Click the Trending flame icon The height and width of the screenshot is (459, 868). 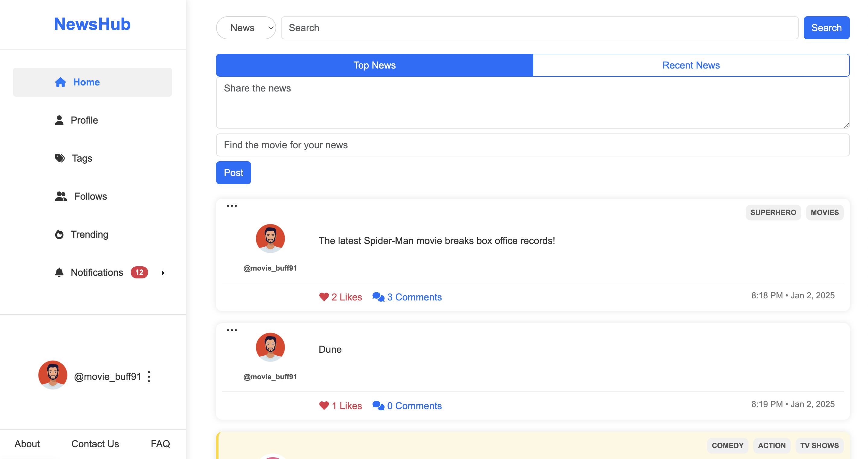[59, 234]
